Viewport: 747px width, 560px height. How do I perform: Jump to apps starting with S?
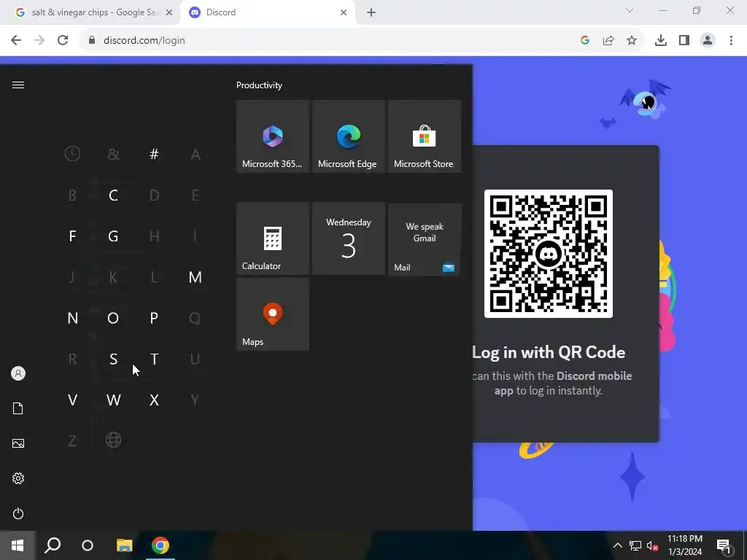[x=113, y=359]
